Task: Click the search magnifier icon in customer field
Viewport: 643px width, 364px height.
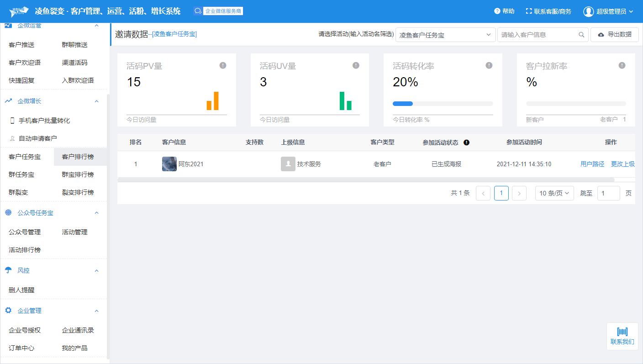Action: coord(581,35)
